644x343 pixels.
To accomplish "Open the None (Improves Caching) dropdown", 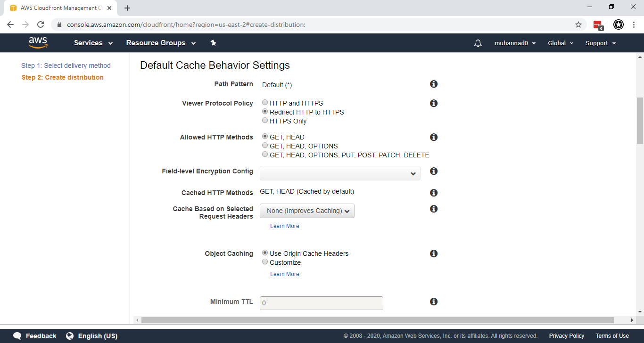I will [x=307, y=211].
